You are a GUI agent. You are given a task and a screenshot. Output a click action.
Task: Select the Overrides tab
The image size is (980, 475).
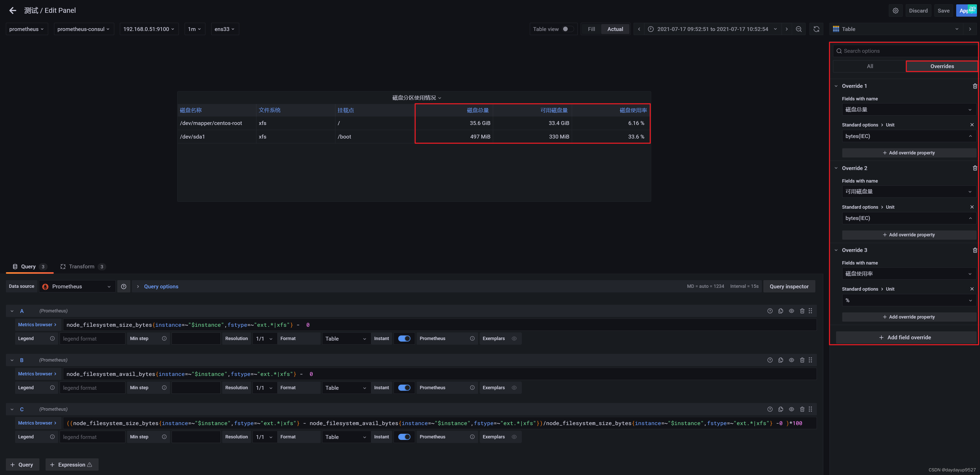click(x=942, y=66)
